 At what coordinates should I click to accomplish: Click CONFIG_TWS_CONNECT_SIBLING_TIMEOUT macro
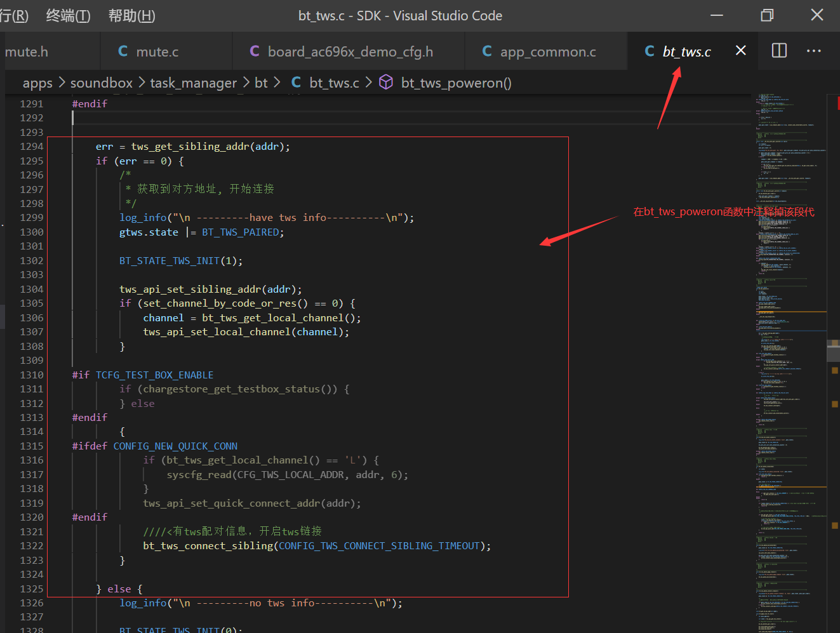click(379, 546)
